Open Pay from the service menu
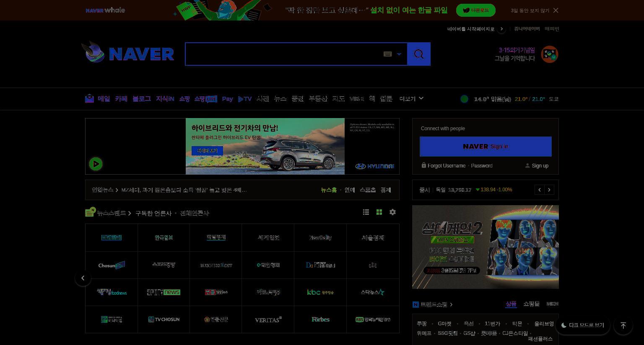This screenshot has width=644, height=345. pos(227,99)
